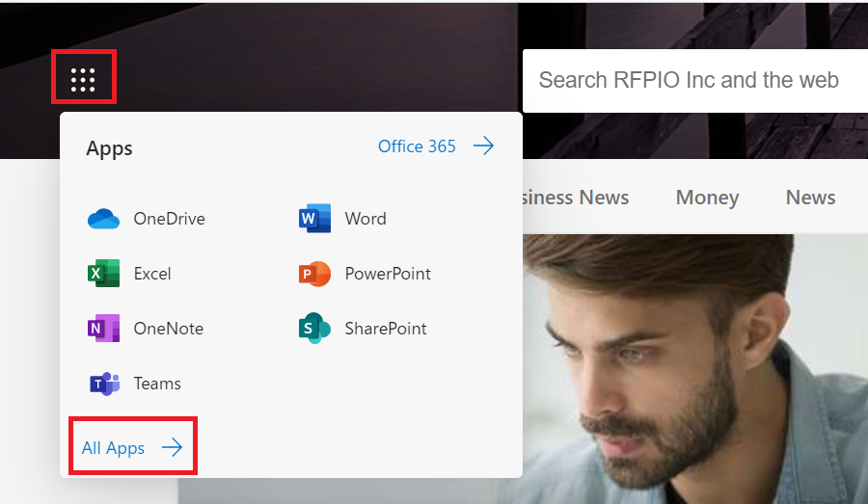Click the Excel app icon
The width and height of the screenshot is (868, 504).
click(103, 274)
